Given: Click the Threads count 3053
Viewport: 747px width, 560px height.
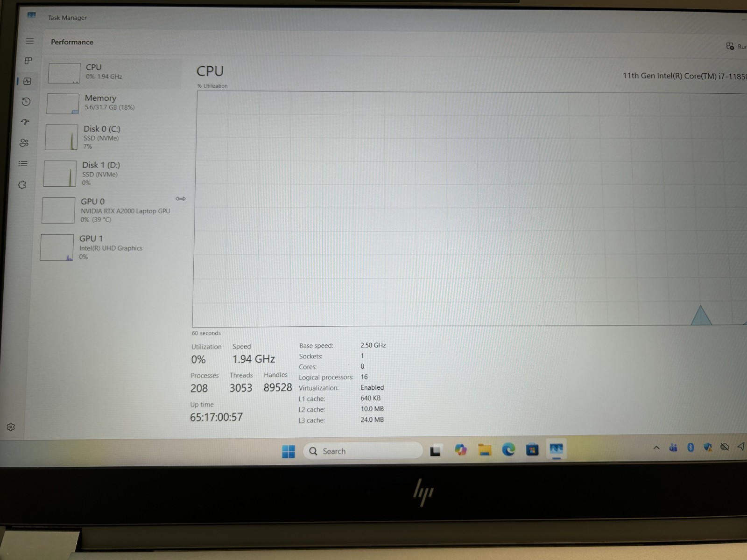Looking at the screenshot, I should (240, 388).
